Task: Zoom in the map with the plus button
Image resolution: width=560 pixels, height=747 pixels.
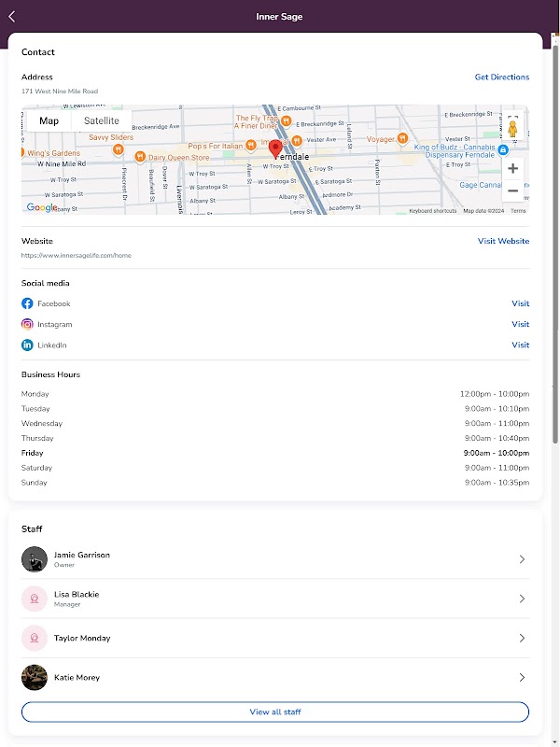Action: point(512,169)
